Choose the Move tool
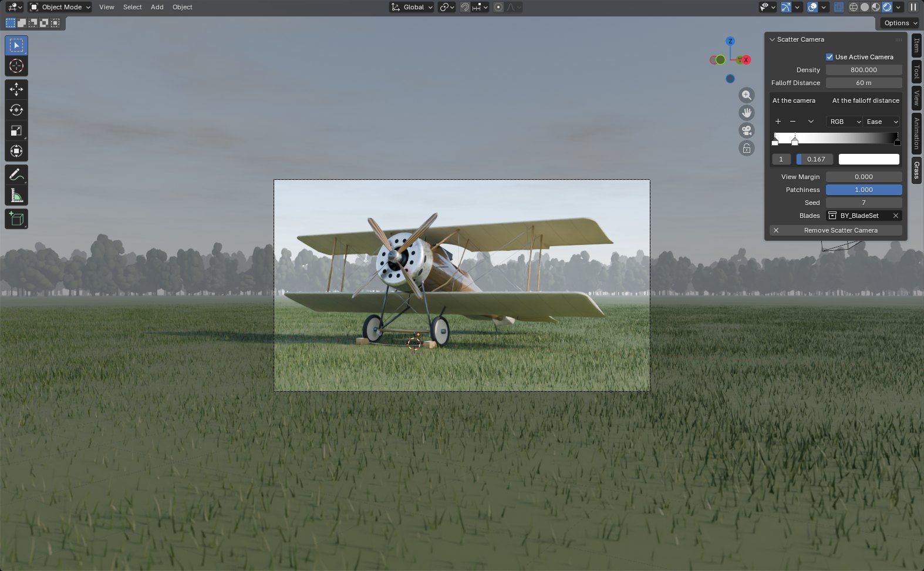The width and height of the screenshot is (924, 571). 16,89
